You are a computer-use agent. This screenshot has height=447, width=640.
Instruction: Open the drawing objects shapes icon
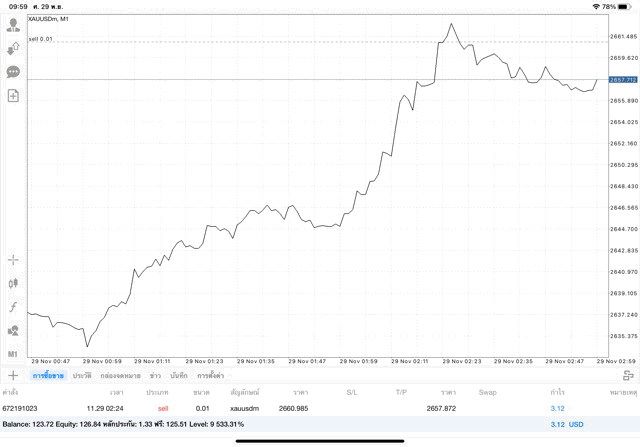(x=13, y=331)
